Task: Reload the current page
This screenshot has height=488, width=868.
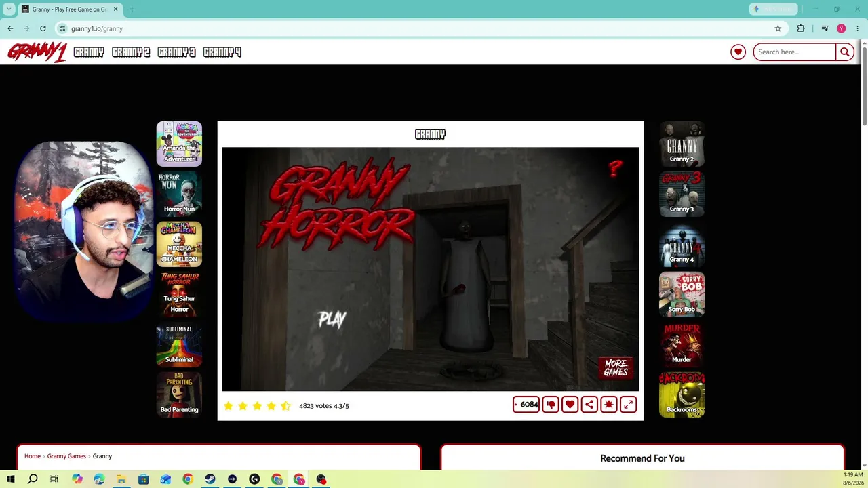Action: coord(43,28)
